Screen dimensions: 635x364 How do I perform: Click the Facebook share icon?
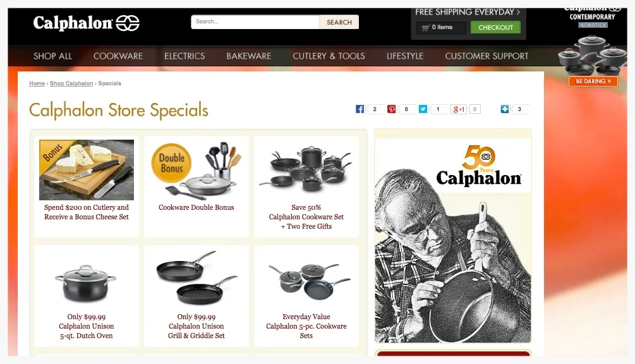(360, 109)
